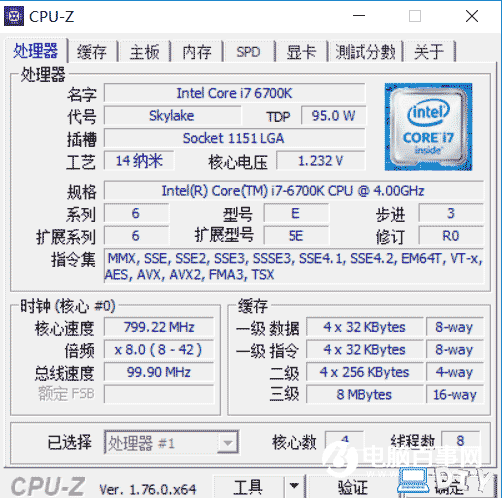Switch to the 显卡 tab
Screen dimensions: 502x498
(x=301, y=52)
